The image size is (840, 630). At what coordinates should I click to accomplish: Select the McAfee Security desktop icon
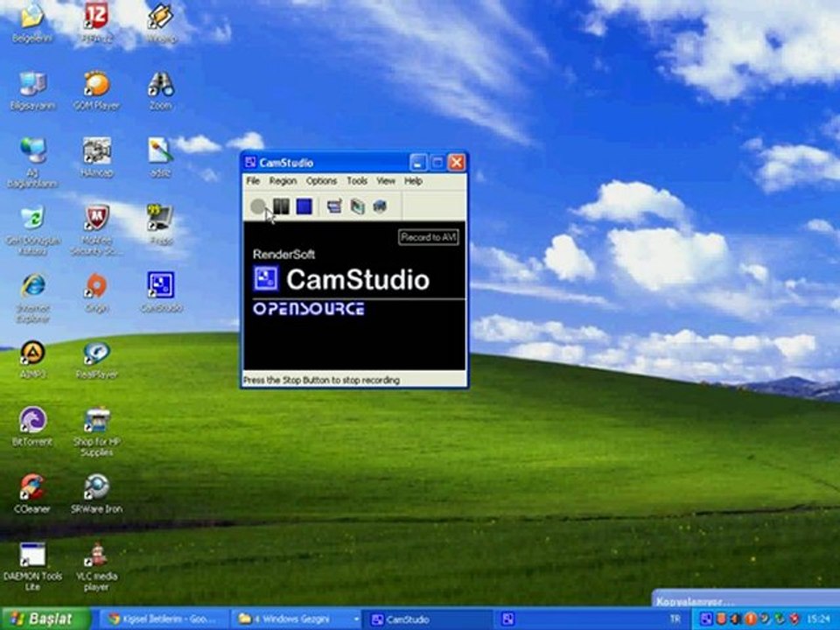(96, 230)
